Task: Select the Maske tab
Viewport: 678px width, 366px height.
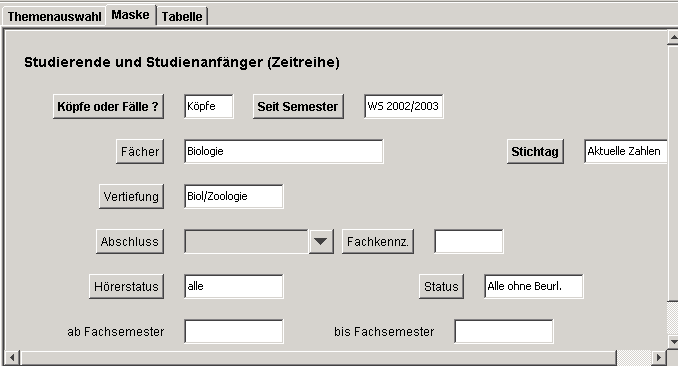Action: pos(130,15)
